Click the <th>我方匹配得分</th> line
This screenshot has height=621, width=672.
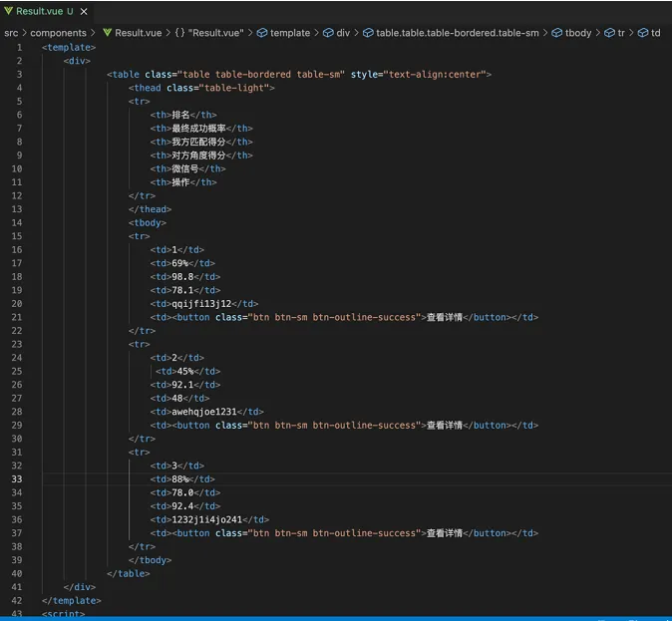click(201, 142)
